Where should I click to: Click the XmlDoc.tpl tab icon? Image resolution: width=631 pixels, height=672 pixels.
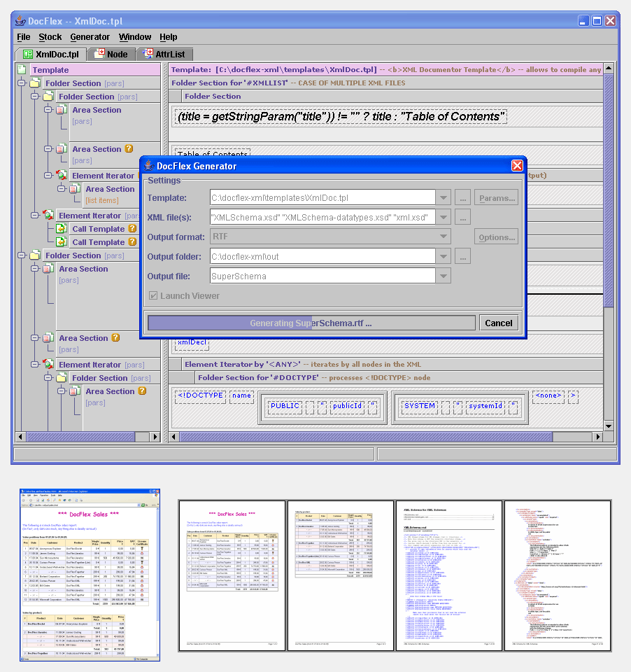point(28,55)
